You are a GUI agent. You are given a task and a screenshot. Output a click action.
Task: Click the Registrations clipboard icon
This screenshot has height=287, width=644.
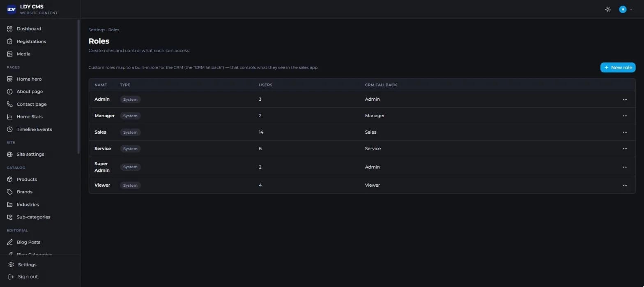point(10,42)
